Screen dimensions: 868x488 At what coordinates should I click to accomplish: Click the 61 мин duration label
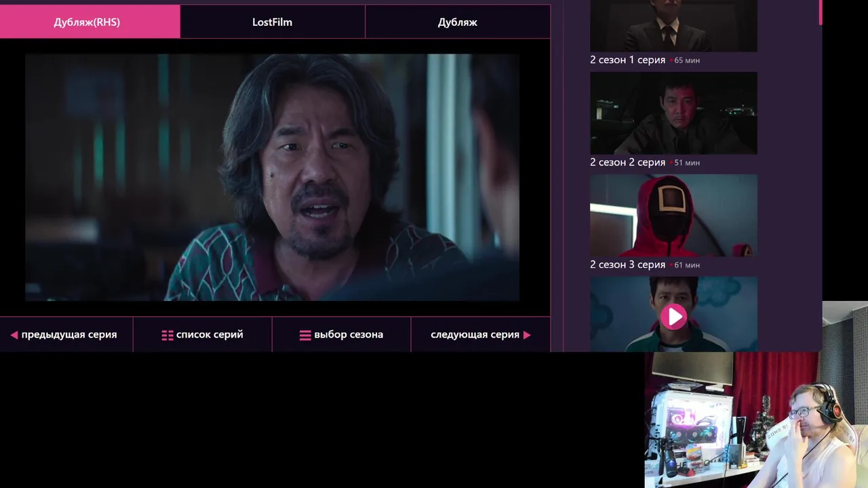tap(687, 265)
